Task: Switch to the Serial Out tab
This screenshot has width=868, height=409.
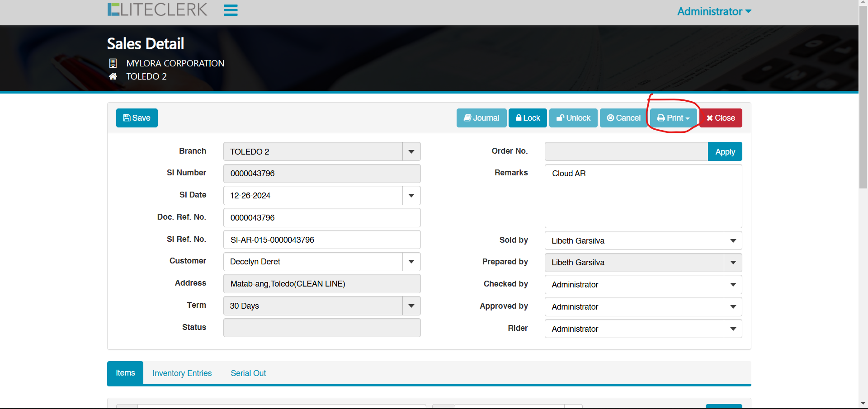Action: pyautogui.click(x=248, y=373)
